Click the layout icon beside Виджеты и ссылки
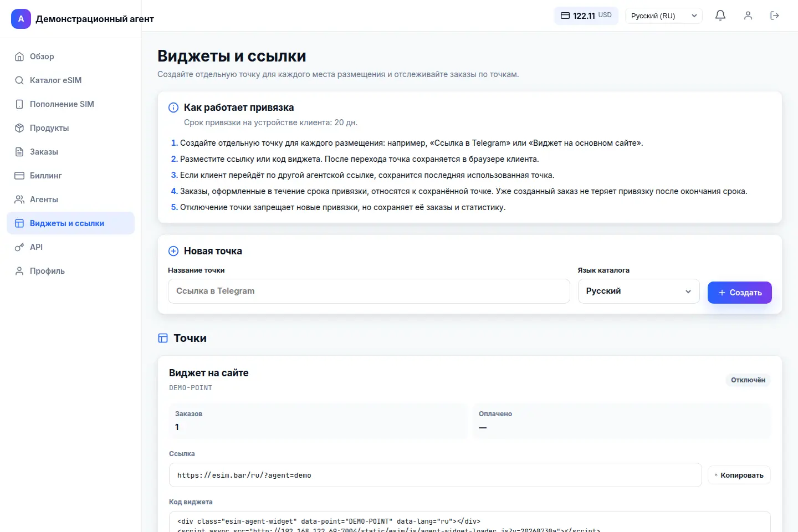 click(x=19, y=223)
